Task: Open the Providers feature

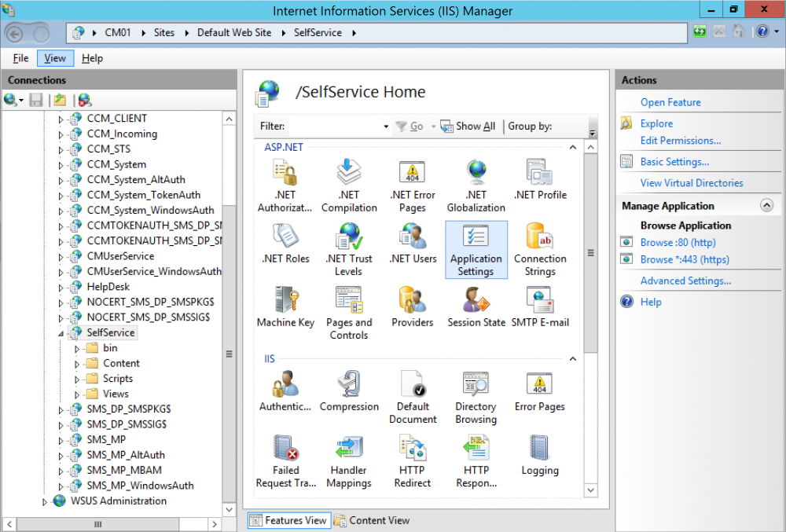Action: [413, 307]
